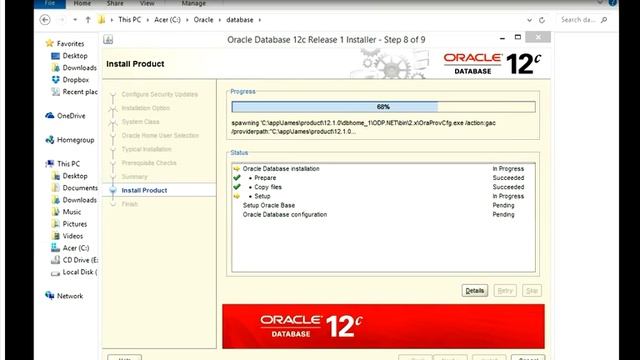640x360 pixels.
Task: Select System Class step
Action: coord(140,122)
